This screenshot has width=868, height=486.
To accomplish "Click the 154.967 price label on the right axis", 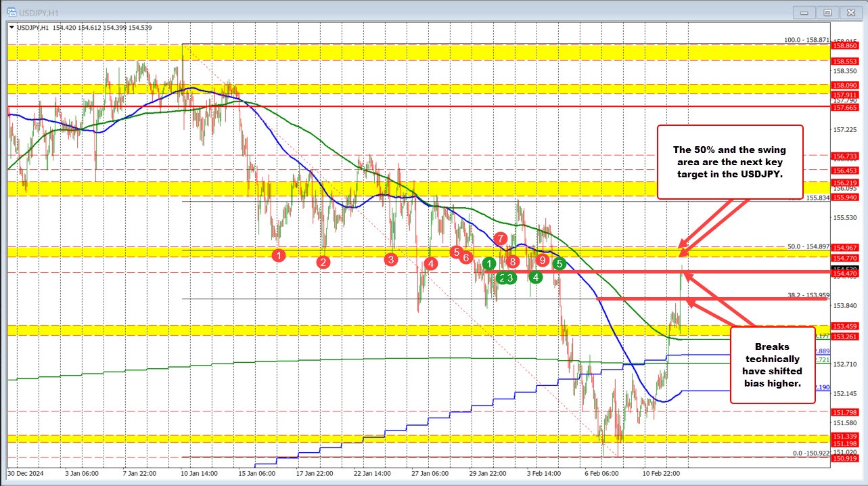I will point(845,248).
